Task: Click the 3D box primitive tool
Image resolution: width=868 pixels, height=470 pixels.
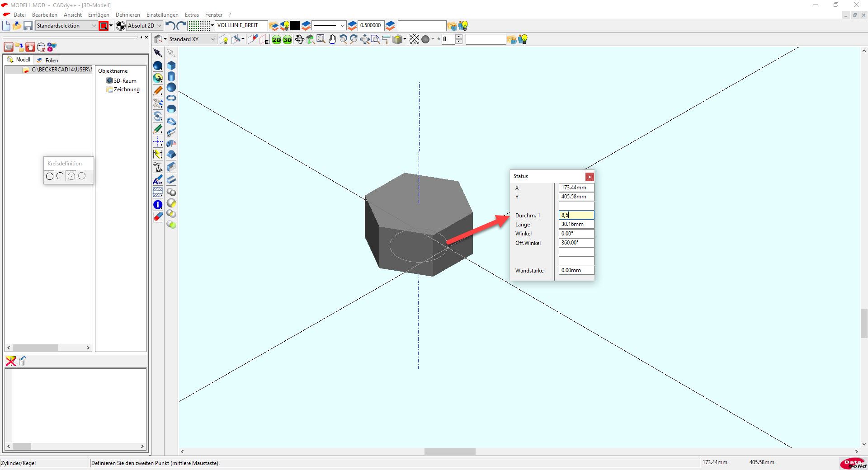Action: (171, 66)
